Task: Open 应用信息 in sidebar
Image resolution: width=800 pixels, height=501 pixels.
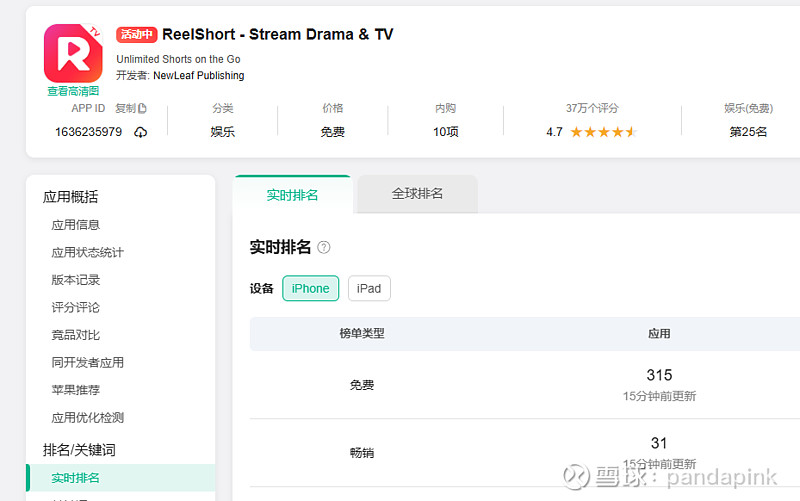Action: tap(76, 225)
